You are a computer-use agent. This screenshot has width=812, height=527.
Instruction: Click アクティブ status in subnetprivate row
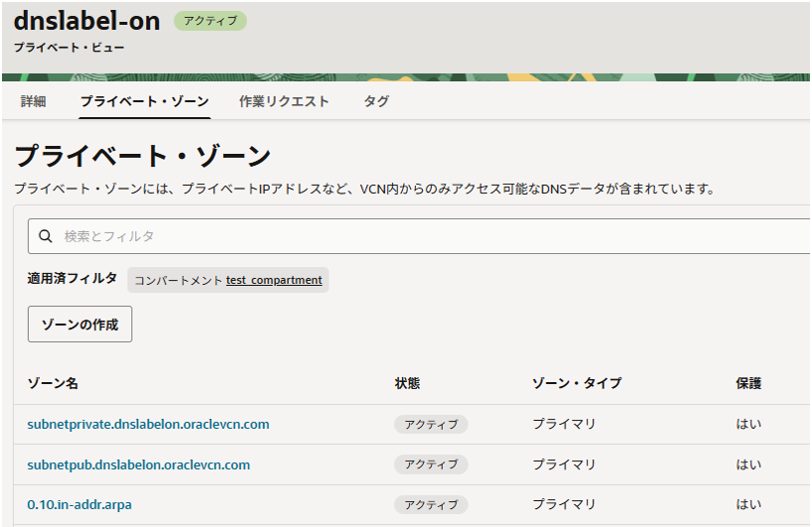point(431,425)
